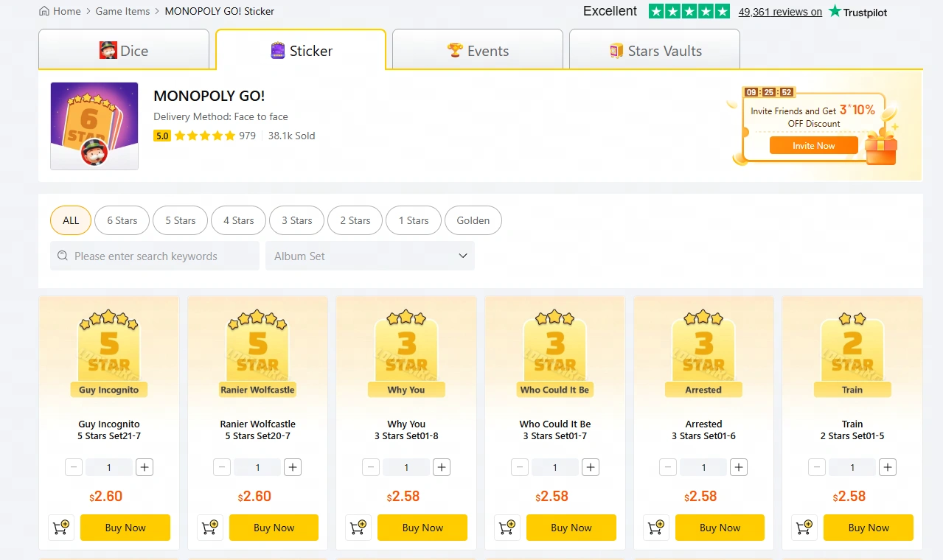Screen dimensions: 943x560
Task: Focus the search keywords field
Action: [155, 256]
